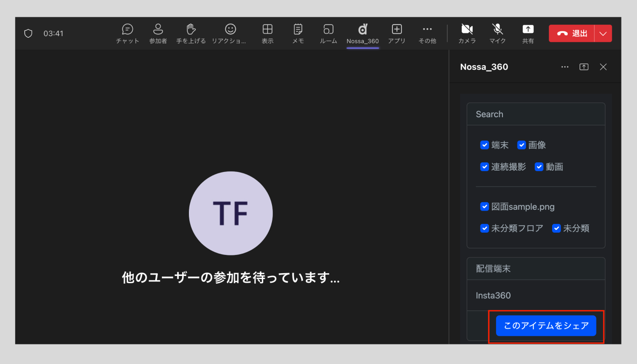Expand the leave (退出) dropdown arrow
Screen dimensions: 637x364
tap(603, 33)
